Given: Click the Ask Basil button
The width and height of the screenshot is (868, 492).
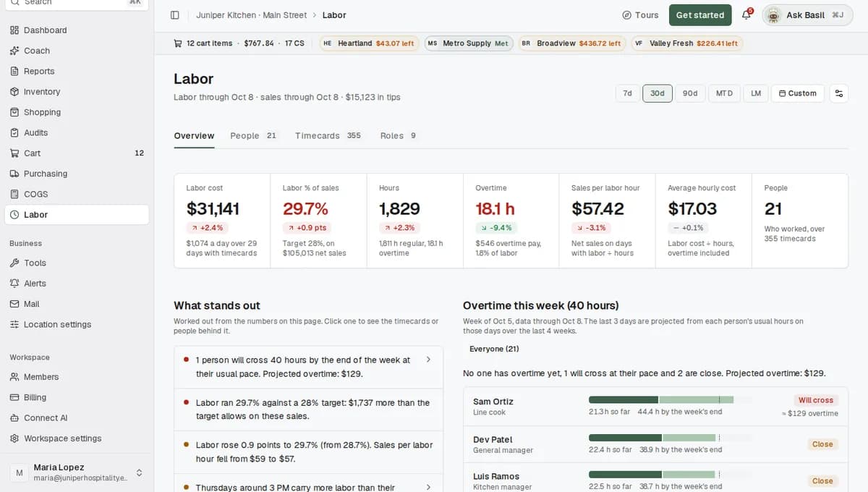Looking at the screenshot, I should tap(808, 15).
